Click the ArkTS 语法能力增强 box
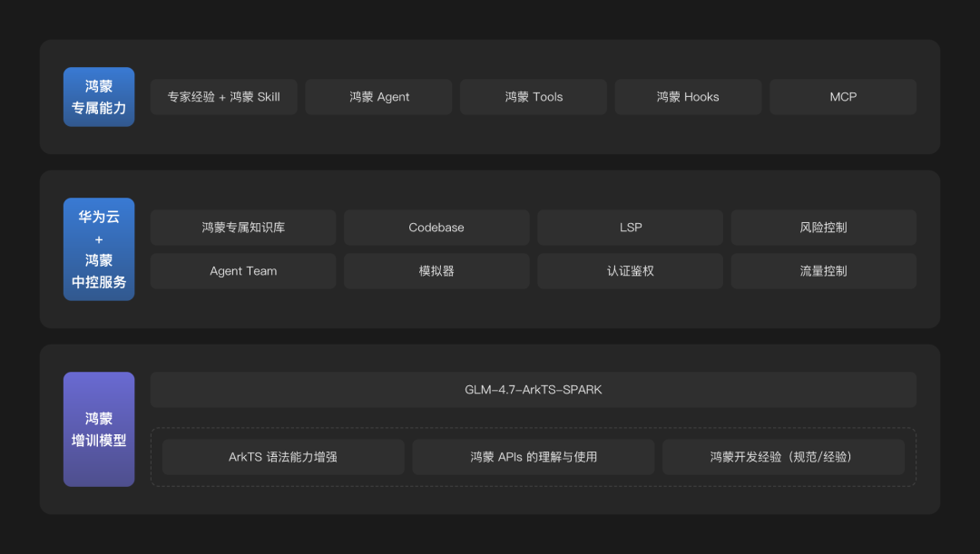The height and width of the screenshot is (554, 980). tap(283, 457)
